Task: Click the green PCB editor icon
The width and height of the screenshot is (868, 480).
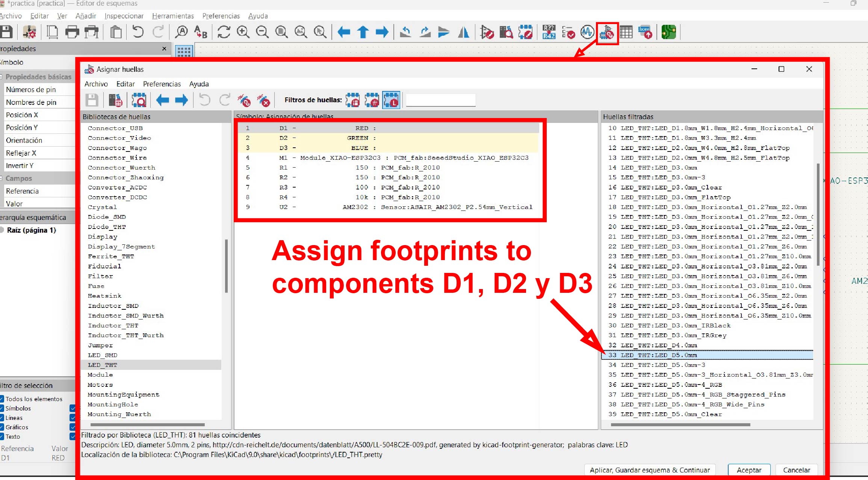Action: (x=668, y=33)
